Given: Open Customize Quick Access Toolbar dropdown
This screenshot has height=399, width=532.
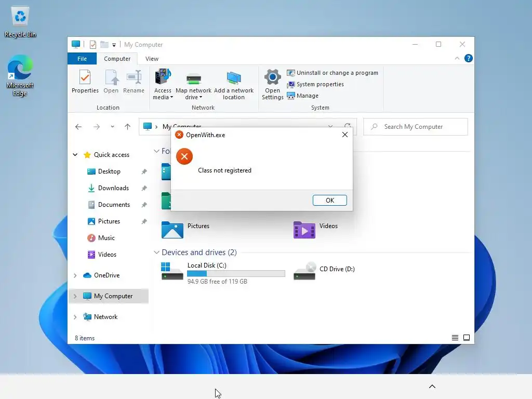Looking at the screenshot, I should pyautogui.click(x=114, y=45).
